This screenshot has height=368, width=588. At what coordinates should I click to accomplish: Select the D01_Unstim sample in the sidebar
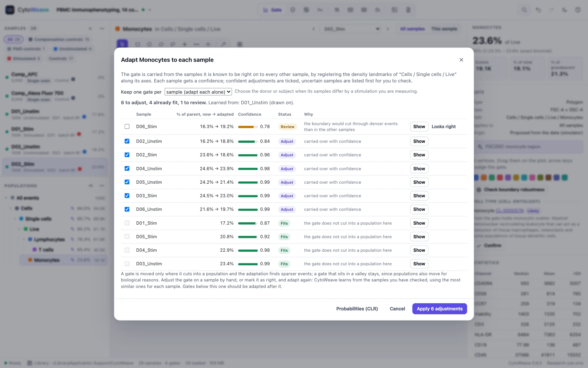pos(55,114)
